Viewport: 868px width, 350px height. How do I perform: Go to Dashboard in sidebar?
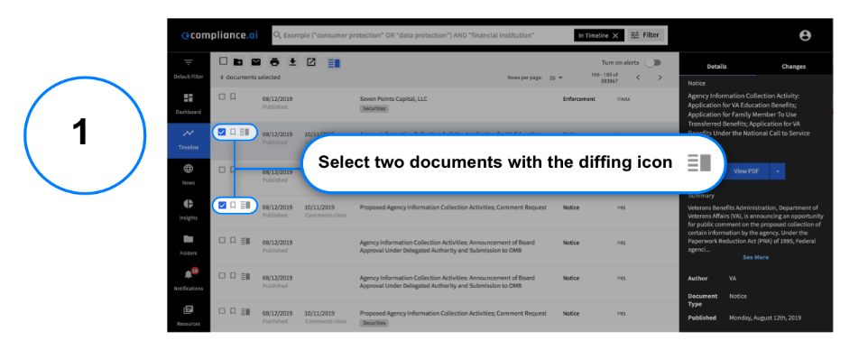189,104
